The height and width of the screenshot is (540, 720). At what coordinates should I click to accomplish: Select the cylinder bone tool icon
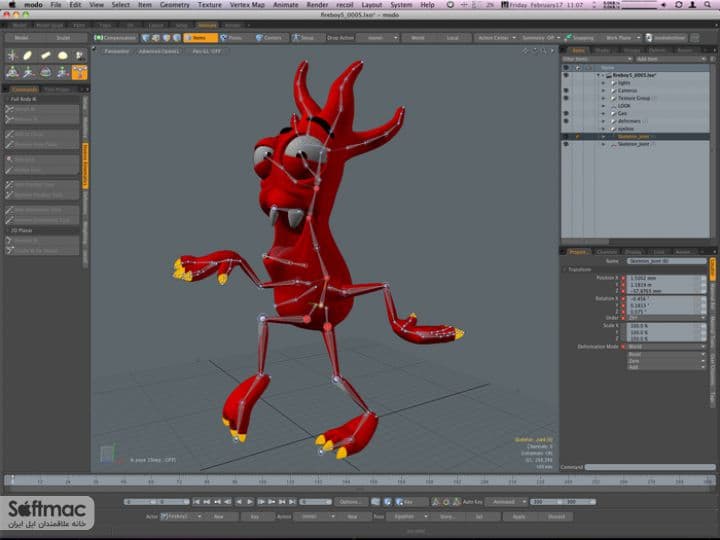click(x=45, y=56)
